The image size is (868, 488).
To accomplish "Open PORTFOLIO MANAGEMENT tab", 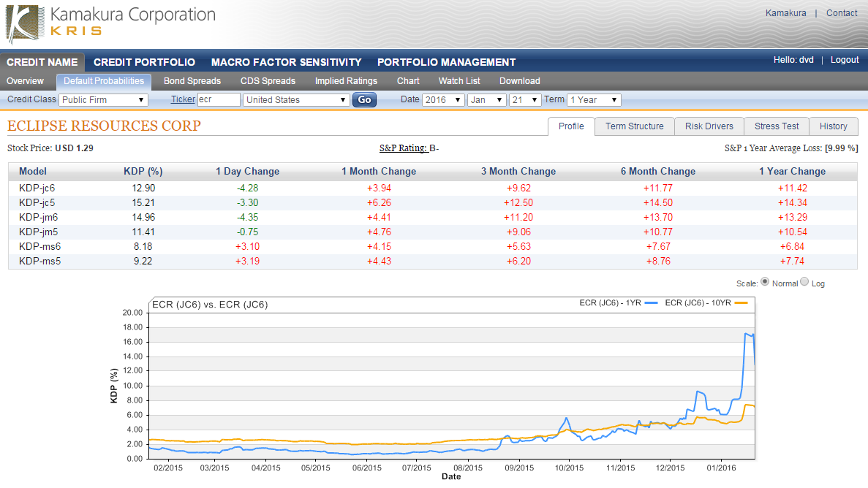I will (x=446, y=62).
